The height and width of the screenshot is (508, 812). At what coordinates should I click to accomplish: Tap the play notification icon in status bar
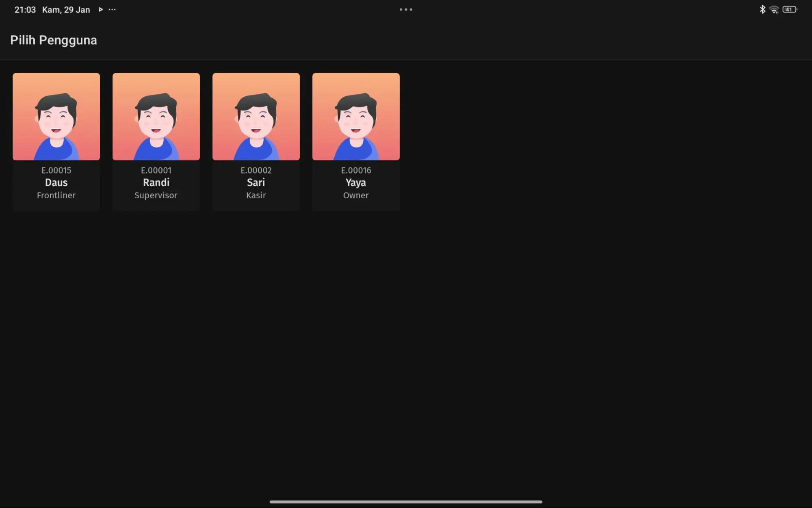(x=101, y=9)
